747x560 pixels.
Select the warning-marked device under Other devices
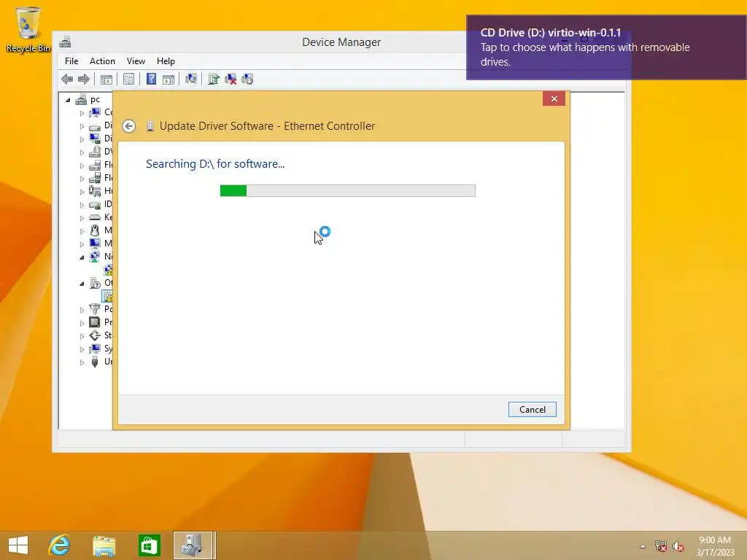pos(108,296)
